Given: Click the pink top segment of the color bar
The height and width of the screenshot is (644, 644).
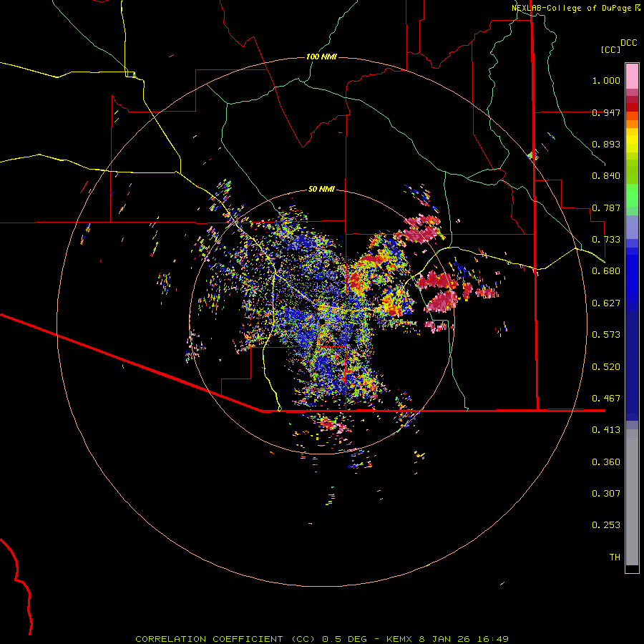Looking at the screenshot, I should [x=632, y=76].
